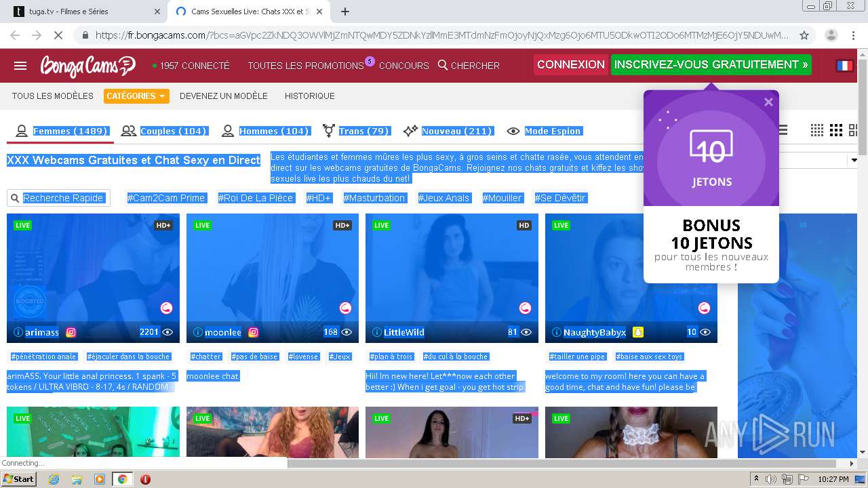This screenshot has width=868, height=488.
Task: Click the #Cam2Cam Prime tag
Action: [x=166, y=198]
